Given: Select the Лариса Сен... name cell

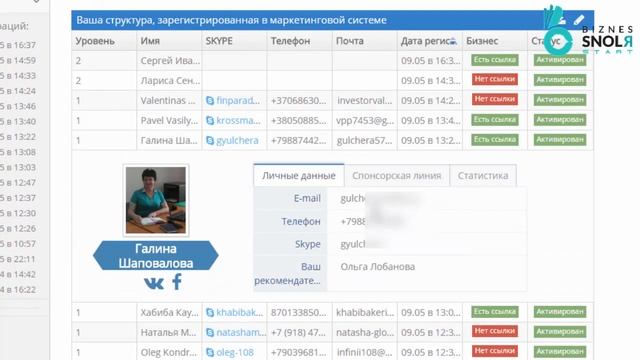Looking at the screenshot, I should pos(169,81).
